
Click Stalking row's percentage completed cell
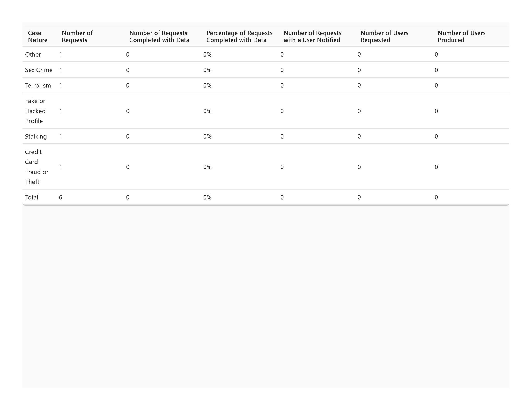pos(207,137)
